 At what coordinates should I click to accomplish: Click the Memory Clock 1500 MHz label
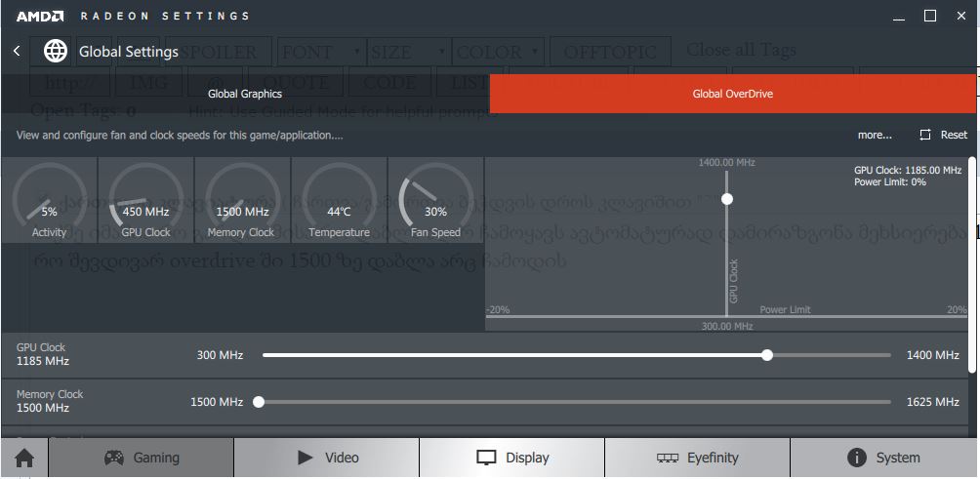pos(50,401)
